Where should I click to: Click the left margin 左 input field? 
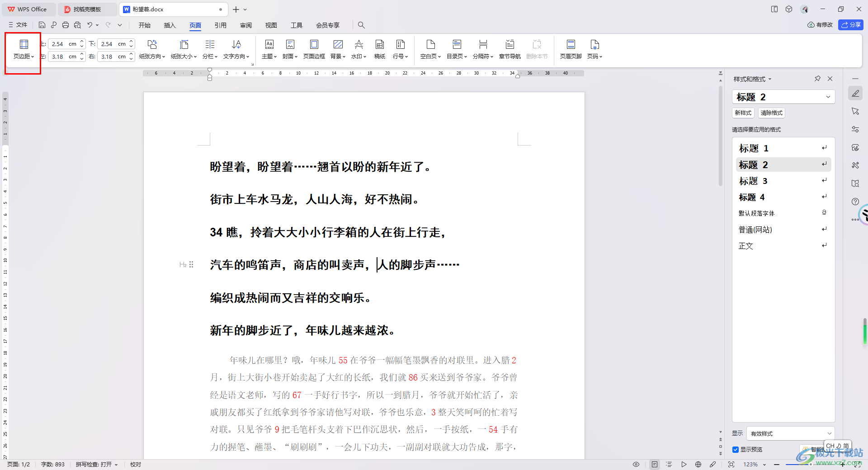pos(63,56)
